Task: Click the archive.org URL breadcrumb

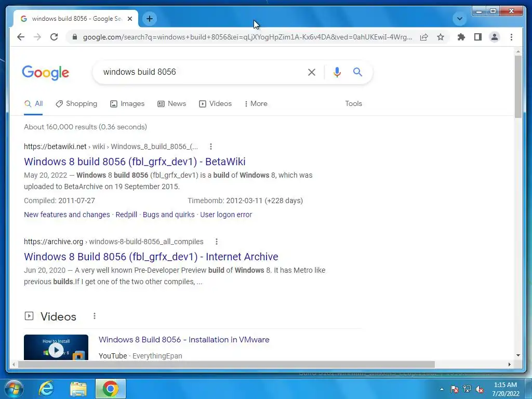Action: coord(114,242)
